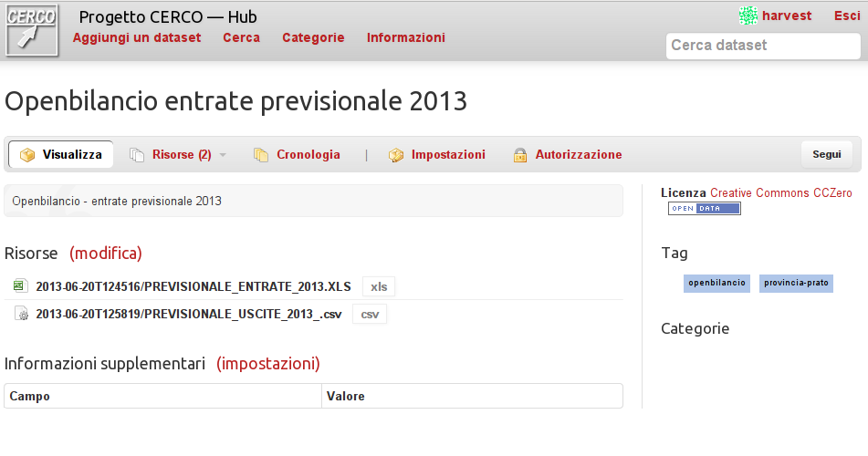Click the Risorse pages icon
Viewport: 868px width, 456px height.
coord(137,155)
